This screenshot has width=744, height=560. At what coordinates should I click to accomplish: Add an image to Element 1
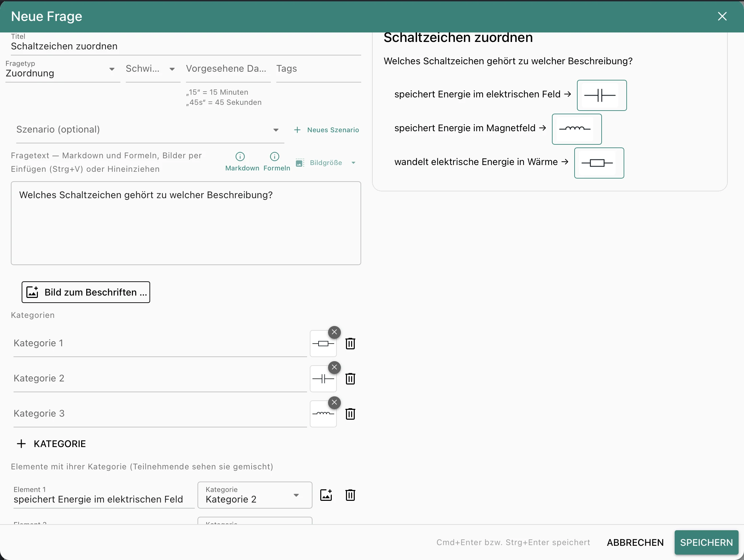326,495
